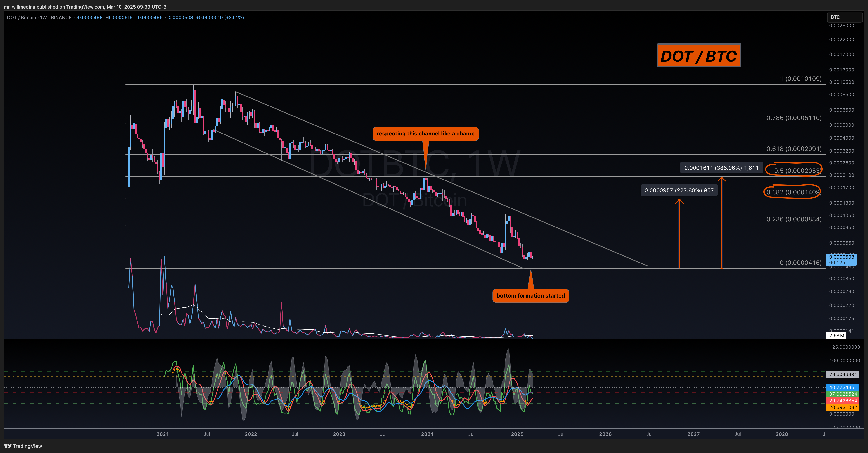Image resolution: width=868 pixels, height=453 pixels.
Task: Click the 2021 label on the time axis
Action: click(x=162, y=434)
